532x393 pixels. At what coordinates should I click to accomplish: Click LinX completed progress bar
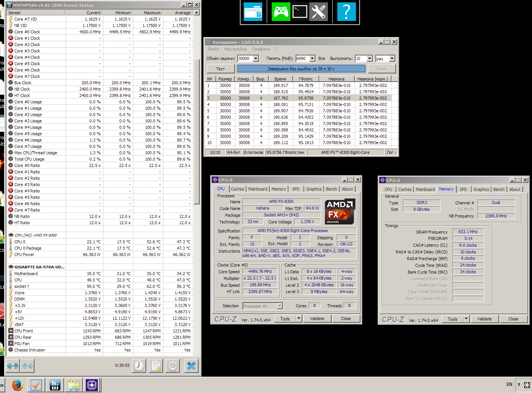[301, 69]
